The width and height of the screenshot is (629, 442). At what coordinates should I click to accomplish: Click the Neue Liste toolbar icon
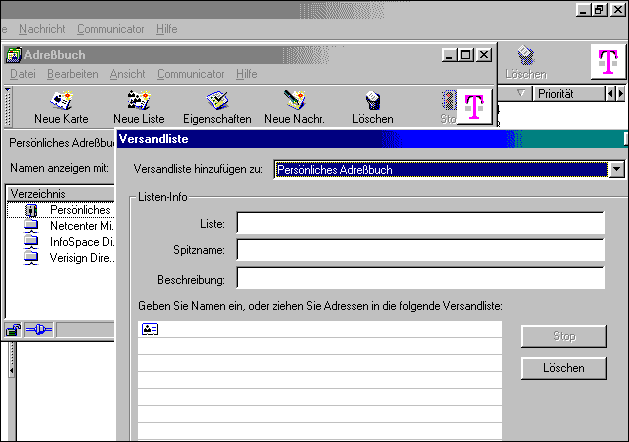click(138, 101)
